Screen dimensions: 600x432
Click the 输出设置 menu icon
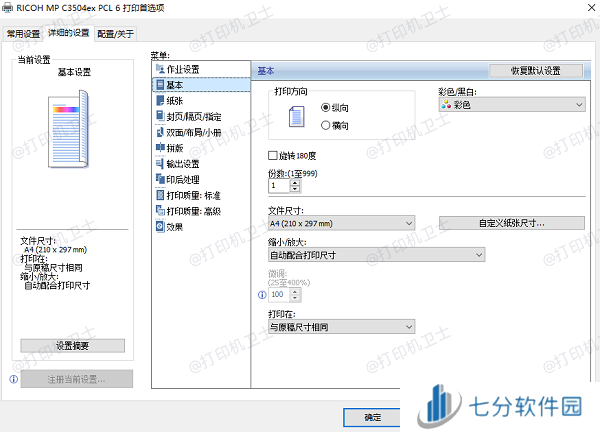(160, 163)
